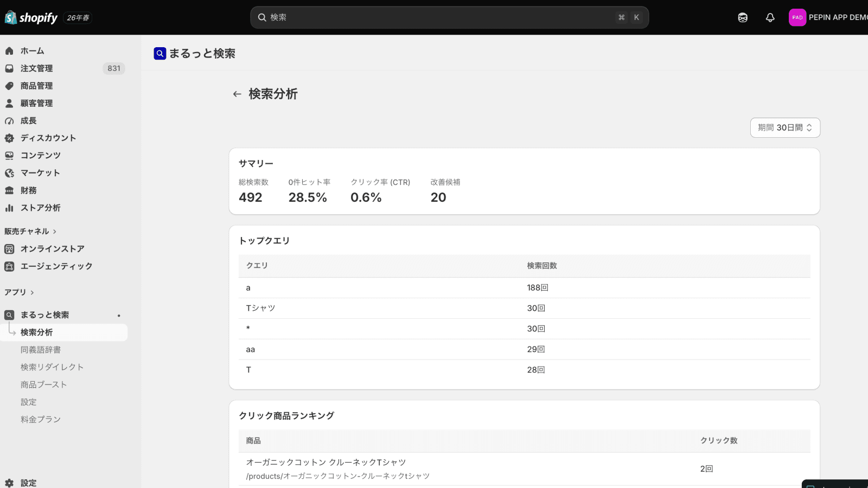Click the クリック商品ランキング heading

pos(286,416)
